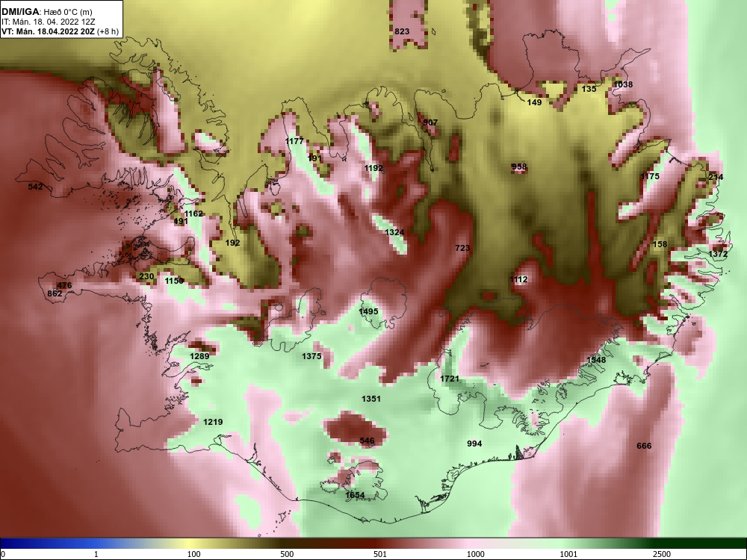The width and height of the screenshot is (747, 560).
Task: Click the 1289 height label
Action: 199,356
